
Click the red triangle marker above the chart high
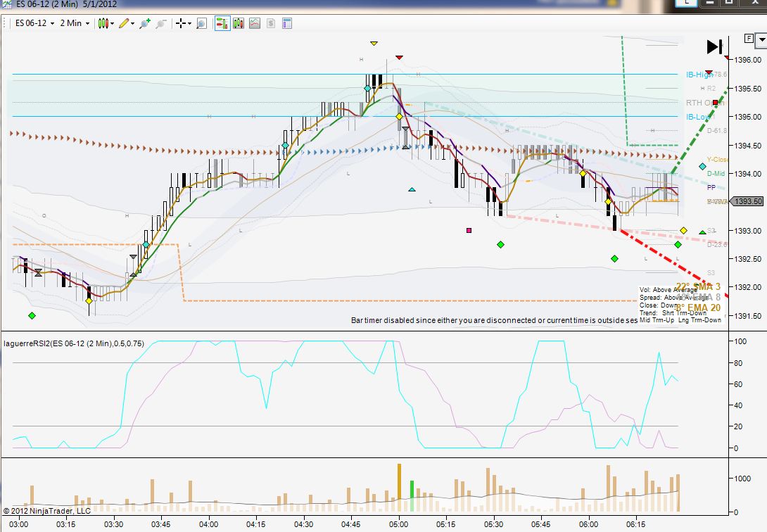[x=399, y=58]
